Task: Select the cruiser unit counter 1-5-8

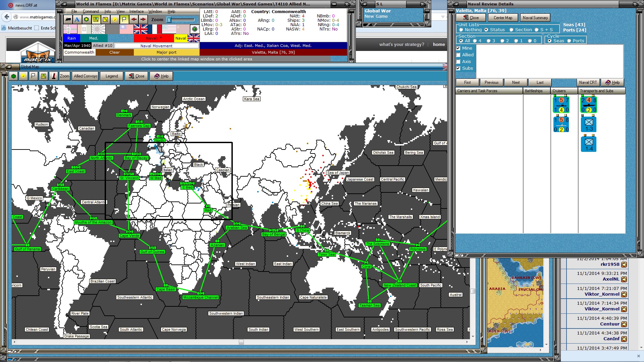Action: tap(561, 124)
